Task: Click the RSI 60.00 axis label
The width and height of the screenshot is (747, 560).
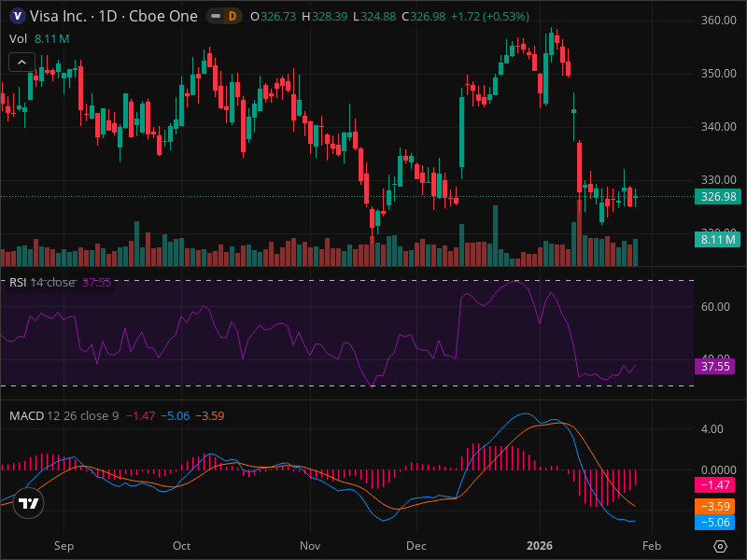Action: [715, 307]
